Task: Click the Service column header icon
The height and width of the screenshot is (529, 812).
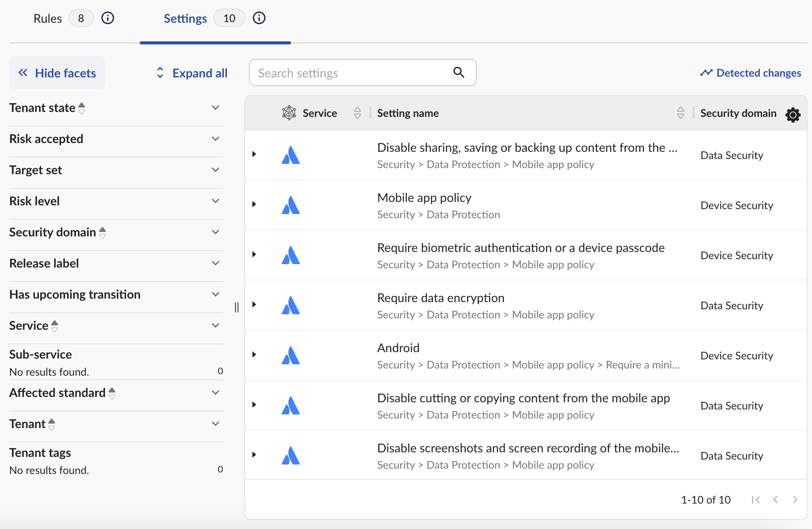Action: point(289,113)
